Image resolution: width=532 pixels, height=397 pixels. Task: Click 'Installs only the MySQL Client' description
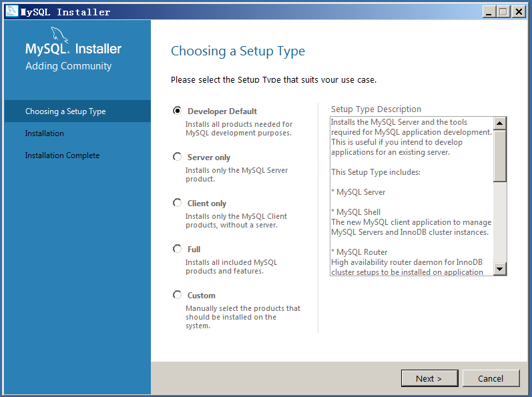236,216
